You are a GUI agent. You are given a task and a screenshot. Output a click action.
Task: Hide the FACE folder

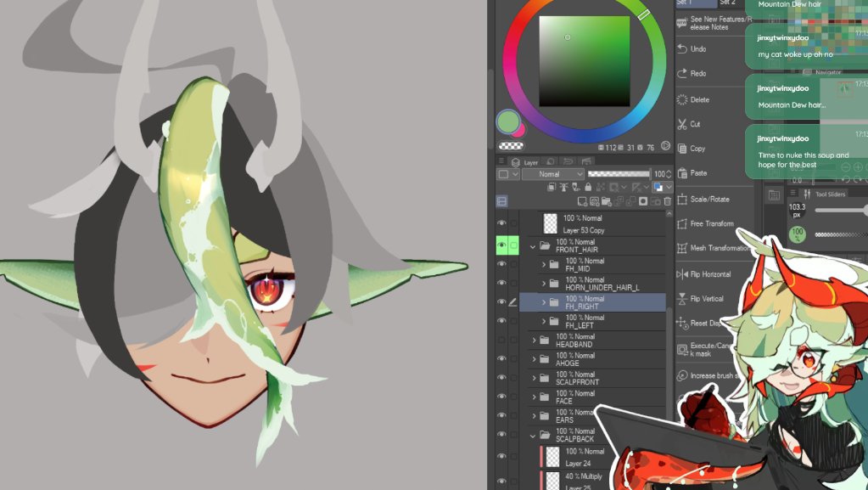[501, 397]
